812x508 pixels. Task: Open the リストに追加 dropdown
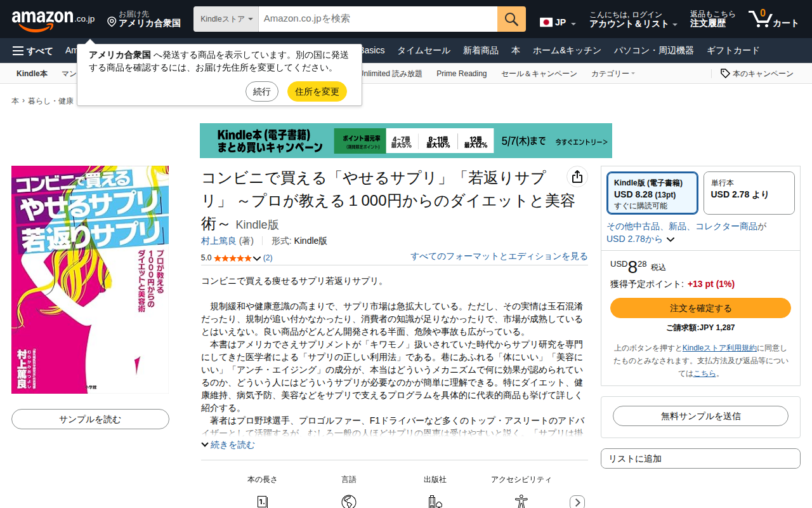coord(700,458)
